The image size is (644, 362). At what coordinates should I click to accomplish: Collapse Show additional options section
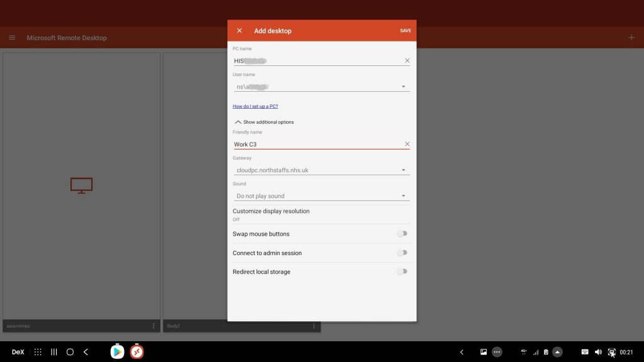tap(264, 122)
